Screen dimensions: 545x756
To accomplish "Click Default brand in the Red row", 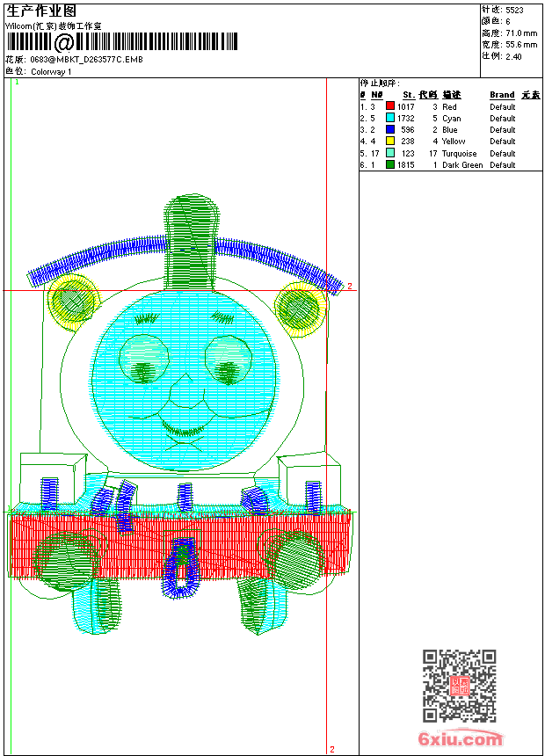I will click(502, 107).
